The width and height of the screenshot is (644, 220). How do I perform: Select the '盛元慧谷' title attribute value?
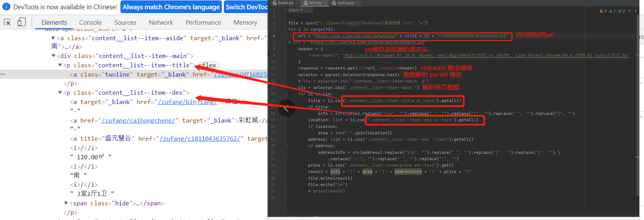point(118,138)
